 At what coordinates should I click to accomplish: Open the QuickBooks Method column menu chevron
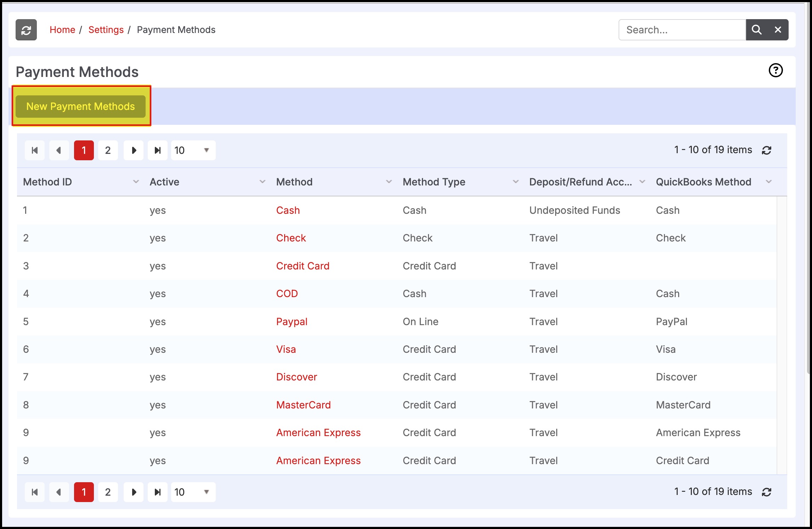click(x=768, y=182)
